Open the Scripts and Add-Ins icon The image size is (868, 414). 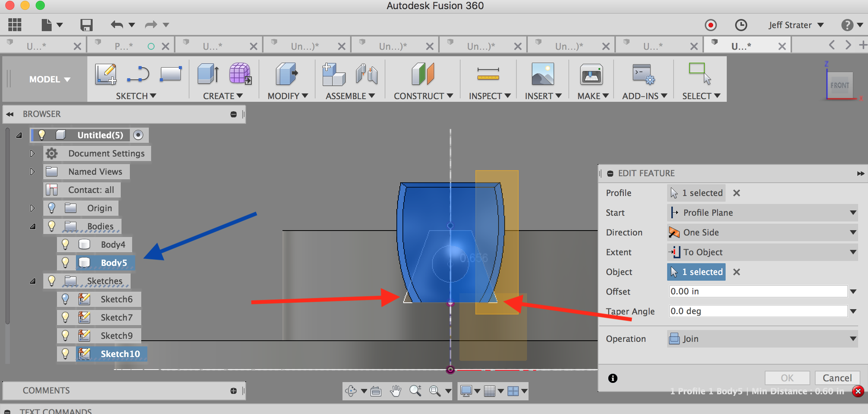(644, 74)
